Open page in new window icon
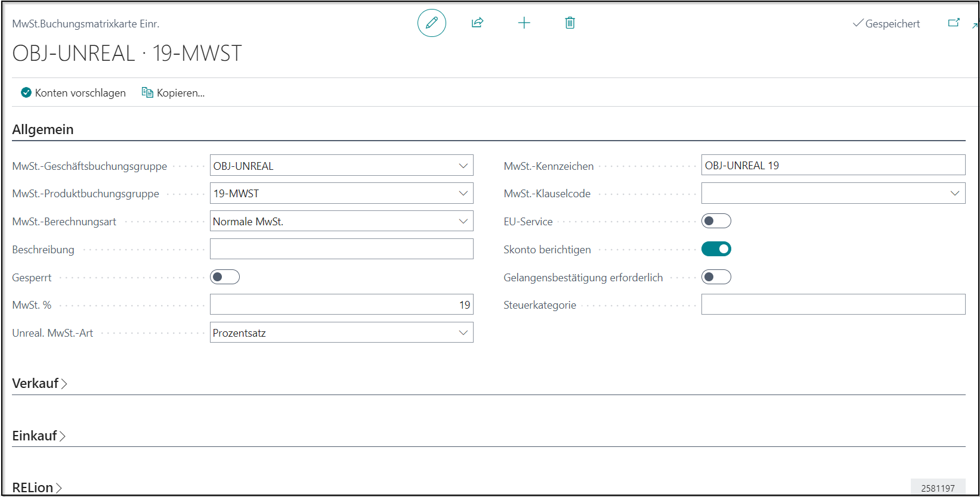This screenshot has height=497, width=980. 954,23
